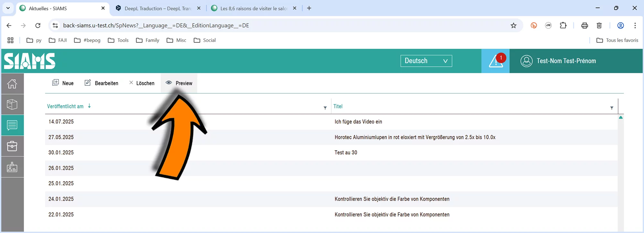Open the 3D cube products sidebar icon

click(x=12, y=104)
